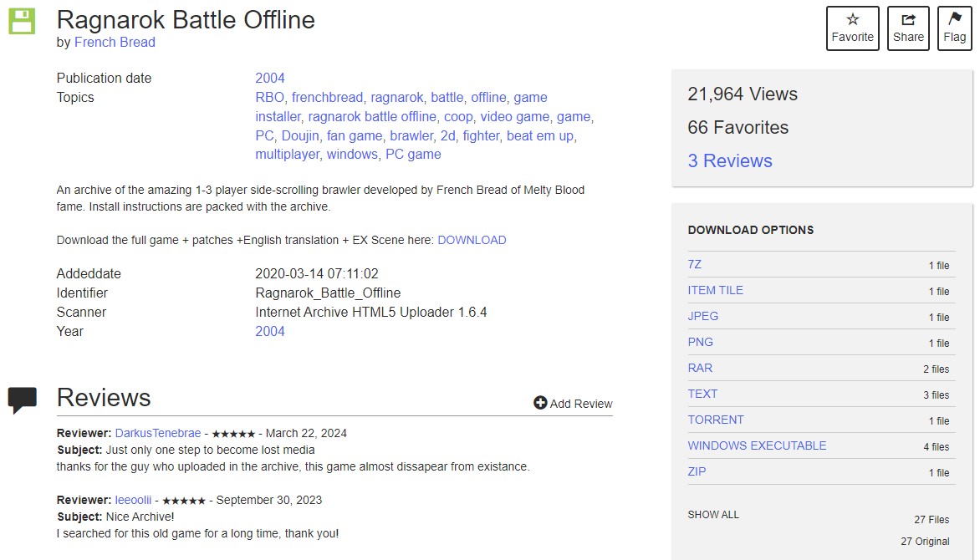Image resolution: width=980 pixels, height=560 pixels.
Task: Click the DOWNLOAD link in description
Action: tap(472, 240)
